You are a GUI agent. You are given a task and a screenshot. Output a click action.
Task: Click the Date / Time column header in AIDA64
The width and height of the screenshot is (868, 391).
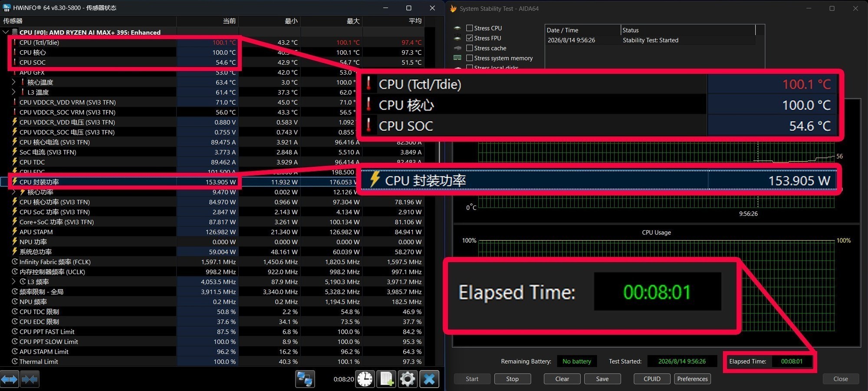pos(583,30)
